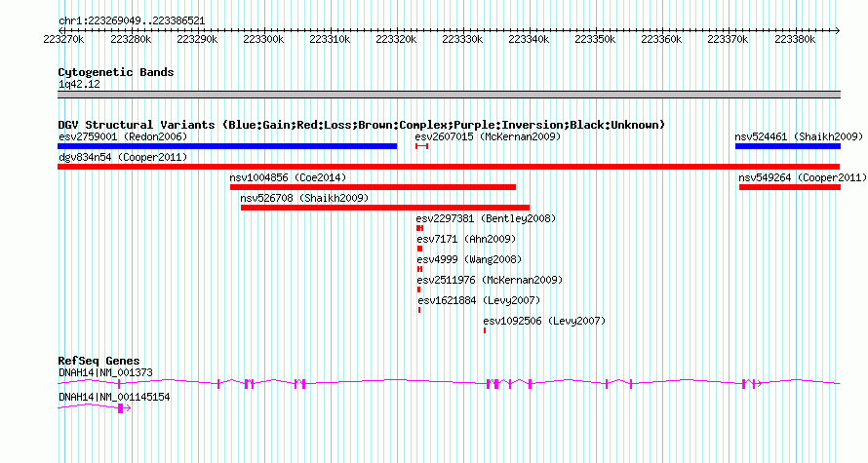Open the nsv526708 (Shaikh2009) label
Viewport: 868px width, 463px height.
coord(304,198)
